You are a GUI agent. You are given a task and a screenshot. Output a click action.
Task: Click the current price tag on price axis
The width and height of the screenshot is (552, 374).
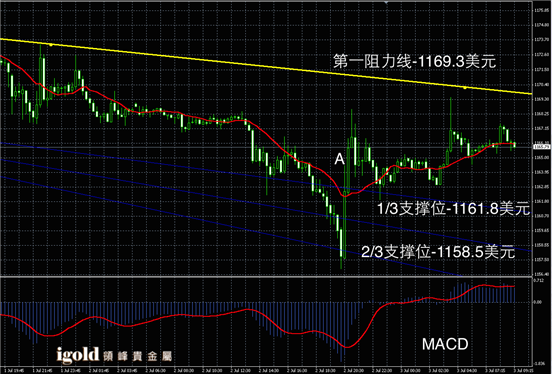[542, 147]
